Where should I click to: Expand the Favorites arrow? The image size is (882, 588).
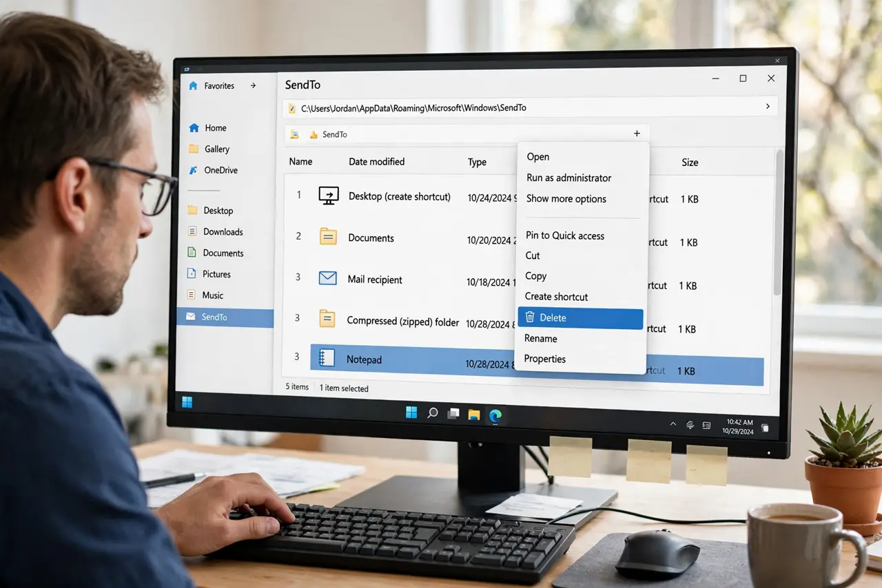(253, 85)
